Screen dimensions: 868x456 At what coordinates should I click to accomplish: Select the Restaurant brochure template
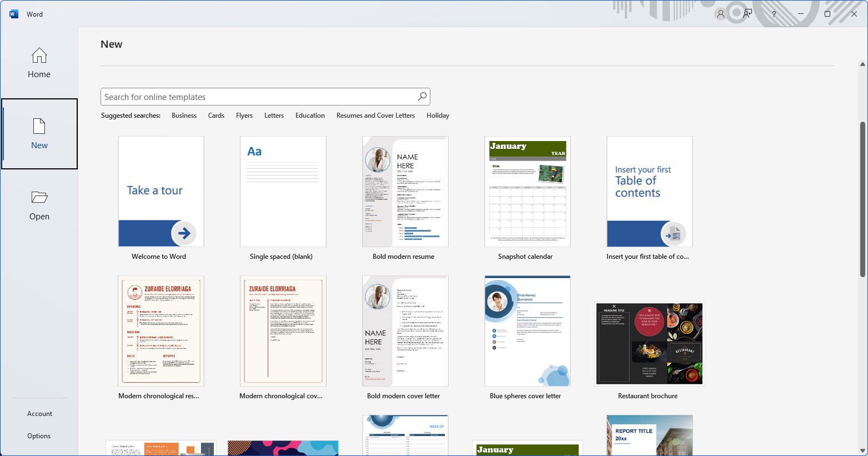point(649,343)
